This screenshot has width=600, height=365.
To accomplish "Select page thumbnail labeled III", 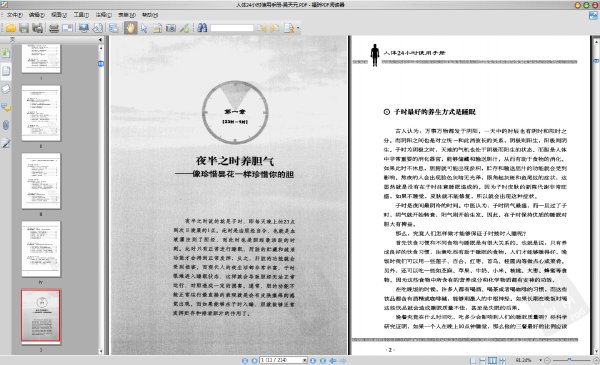I will click(x=41, y=181).
